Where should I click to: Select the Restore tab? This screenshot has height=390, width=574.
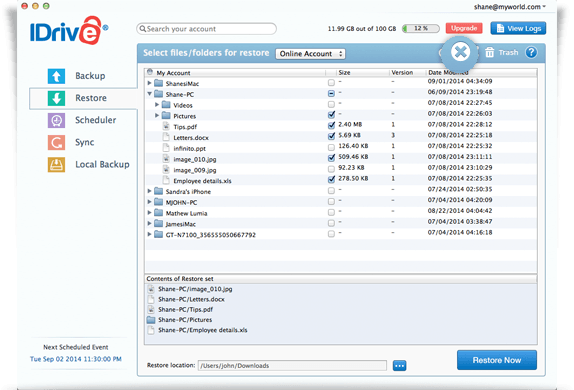pos(83,98)
